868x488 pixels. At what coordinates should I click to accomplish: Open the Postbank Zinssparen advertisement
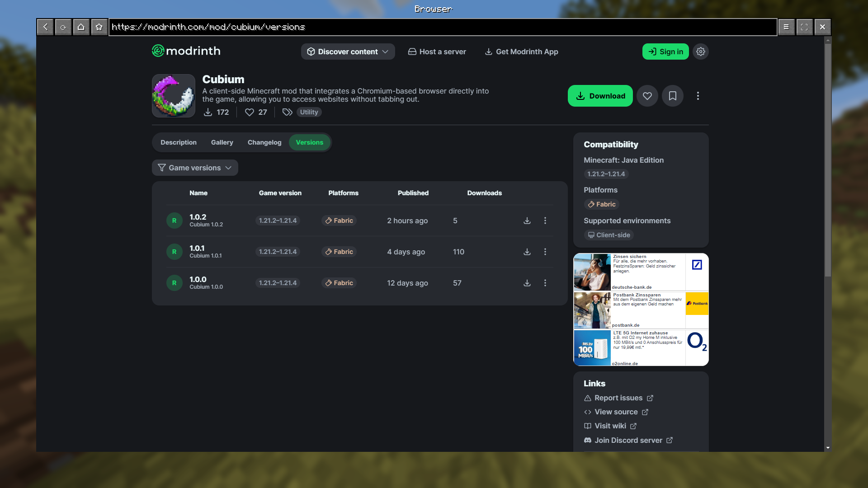pyautogui.click(x=641, y=310)
